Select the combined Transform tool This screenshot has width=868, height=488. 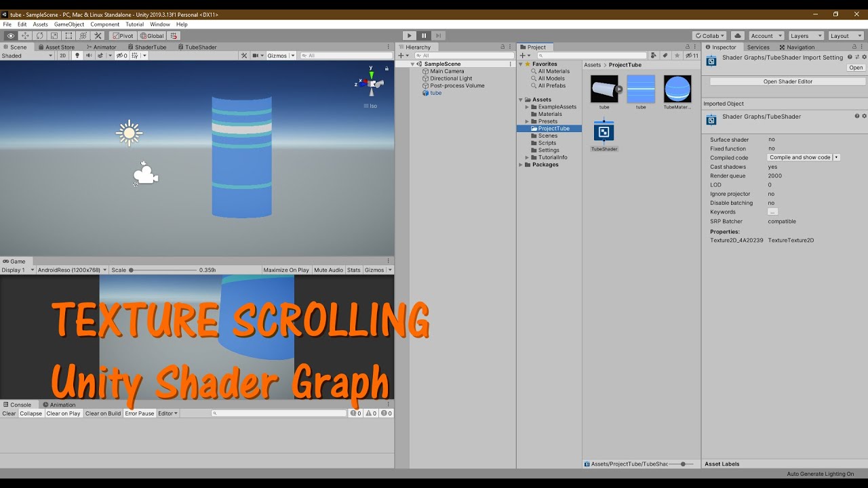[x=83, y=36]
